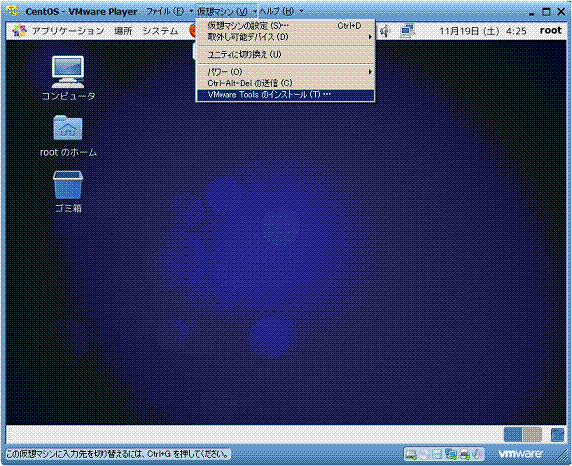This screenshot has width=572, height=466.
Task: Click the 仮想マシン menu dropdown arrow
Action: tap(254, 12)
